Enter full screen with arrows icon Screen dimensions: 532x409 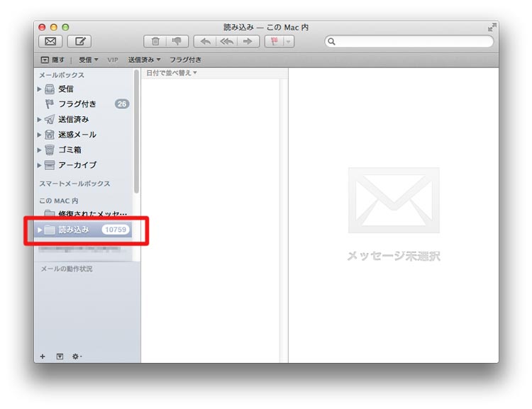point(492,27)
